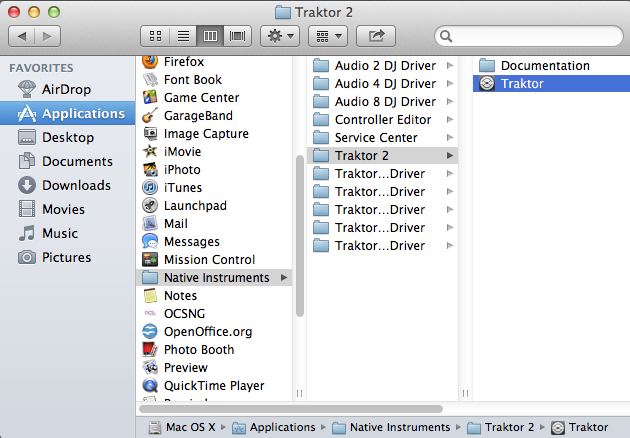Click the Finder search field
The height and width of the screenshot is (438, 630).
click(x=528, y=36)
